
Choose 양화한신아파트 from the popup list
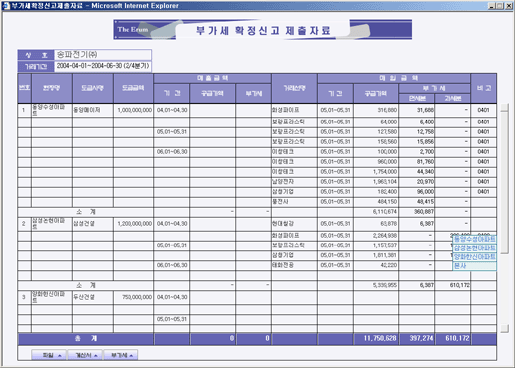coord(474,257)
